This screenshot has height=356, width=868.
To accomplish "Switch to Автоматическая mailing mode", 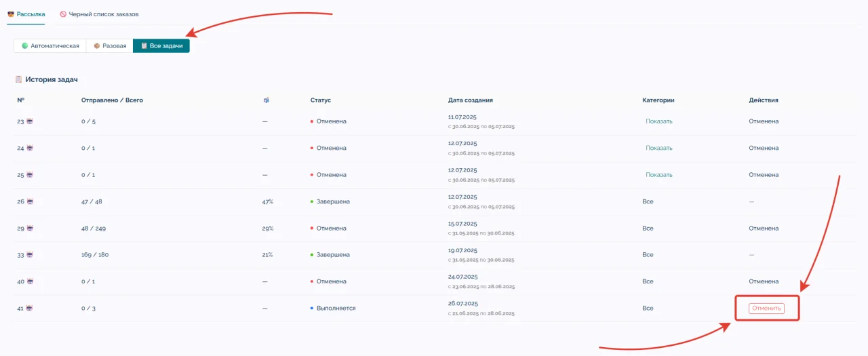I will click(50, 46).
